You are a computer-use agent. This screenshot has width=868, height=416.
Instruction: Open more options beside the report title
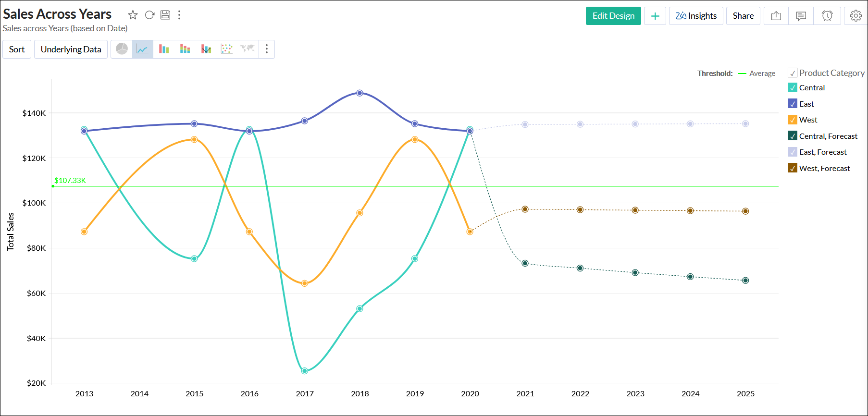point(179,15)
